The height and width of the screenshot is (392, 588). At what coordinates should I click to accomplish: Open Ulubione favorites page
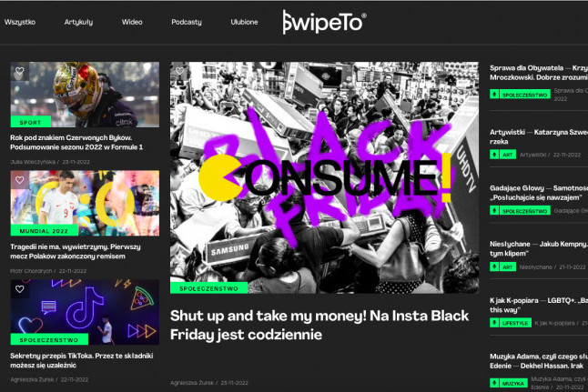click(244, 22)
